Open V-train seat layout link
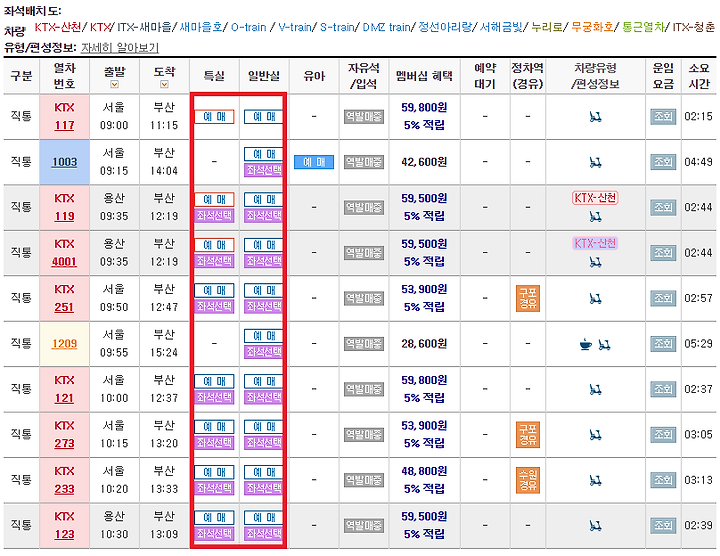 295,28
